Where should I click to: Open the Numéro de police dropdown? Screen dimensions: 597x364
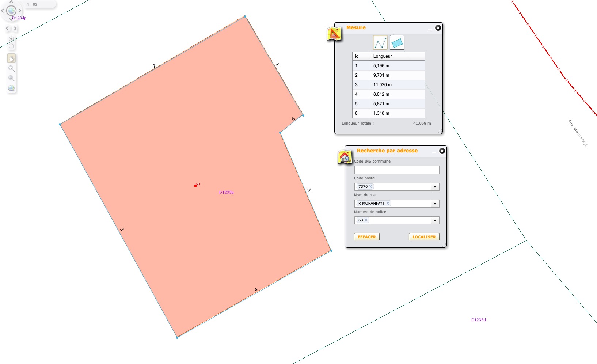pyautogui.click(x=435, y=220)
